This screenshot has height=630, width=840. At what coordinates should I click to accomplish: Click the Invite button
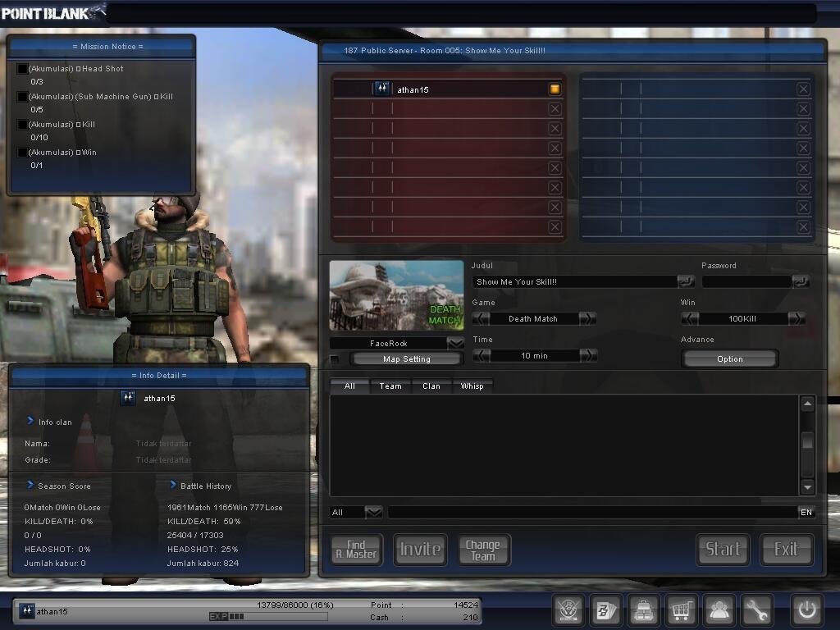[x=421, y=550]
